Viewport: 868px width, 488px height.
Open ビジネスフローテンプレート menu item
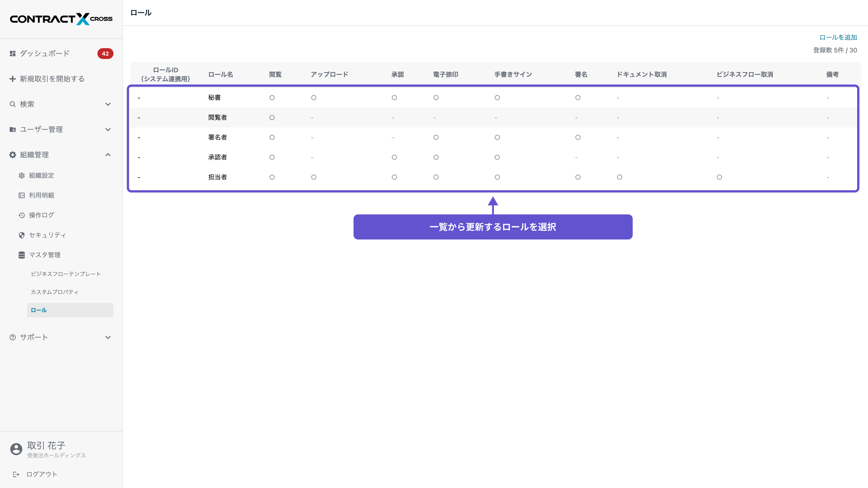click(66, 274)
